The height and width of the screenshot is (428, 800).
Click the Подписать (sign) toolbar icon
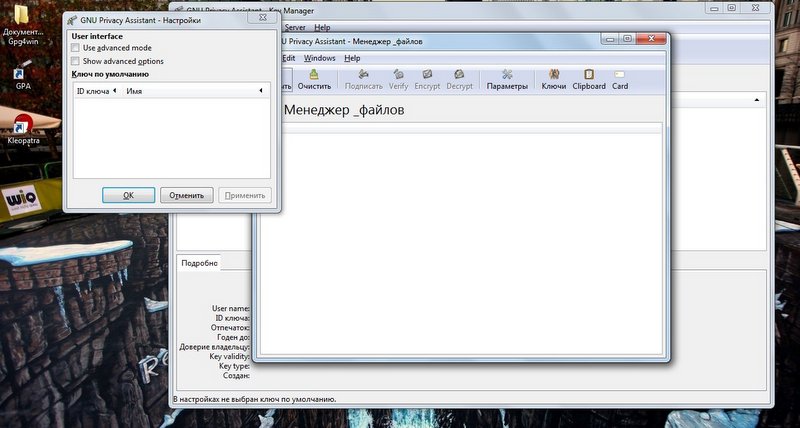click(x=363, y=80)
